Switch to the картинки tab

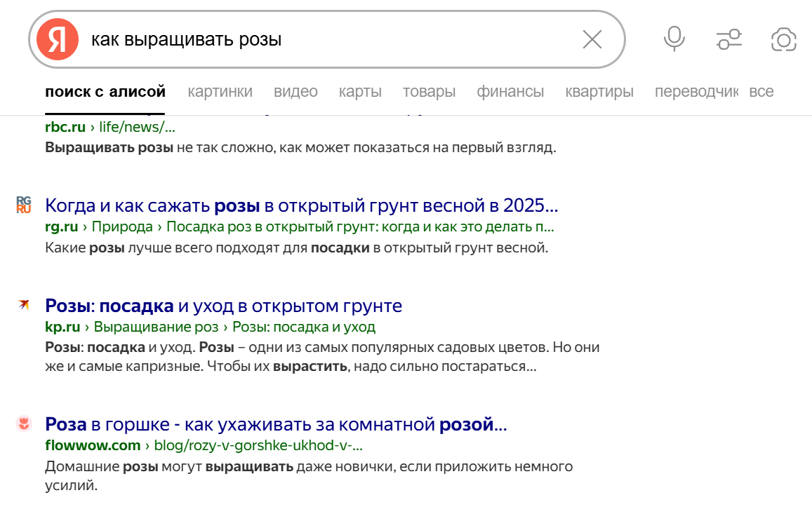coord(220,92)
